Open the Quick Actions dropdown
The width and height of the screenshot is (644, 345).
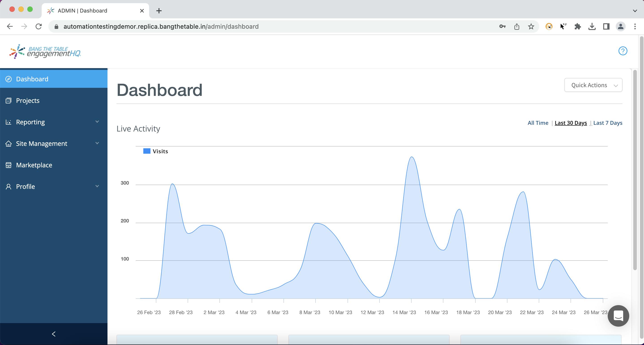[x=593, y=85]
